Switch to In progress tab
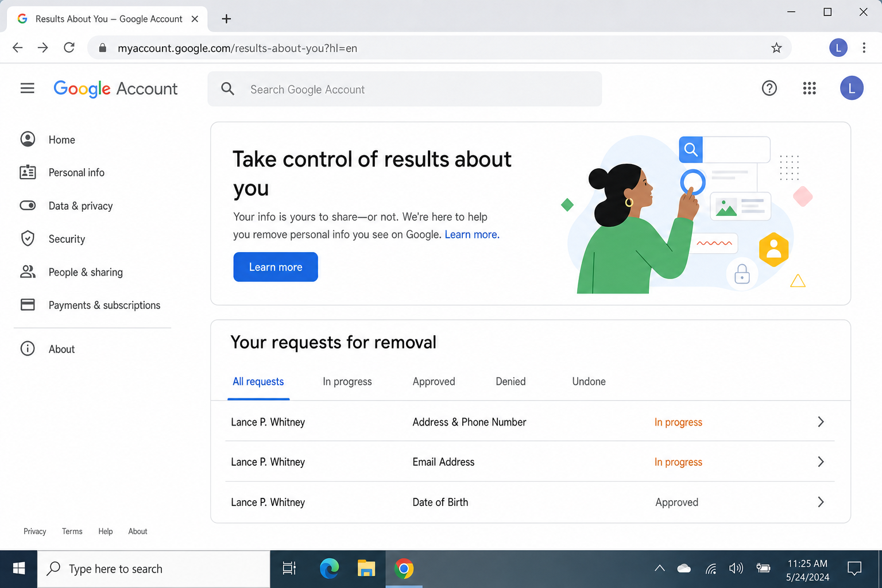 pyautogui.click(x=347, y=382)
